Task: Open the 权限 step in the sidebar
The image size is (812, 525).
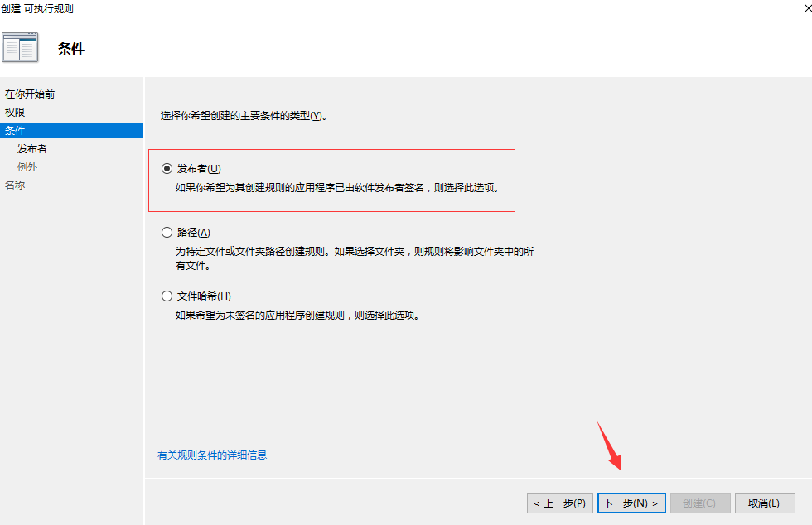Action: (x=15, y=113)
